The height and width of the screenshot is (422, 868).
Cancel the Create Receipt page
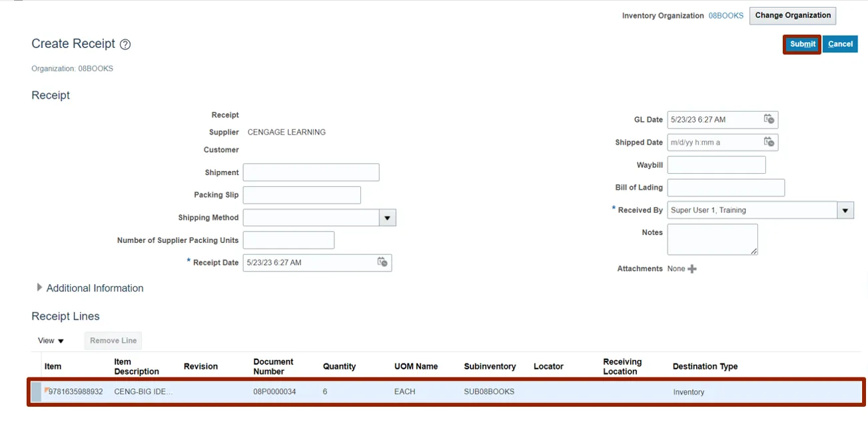tap(840, 44)
